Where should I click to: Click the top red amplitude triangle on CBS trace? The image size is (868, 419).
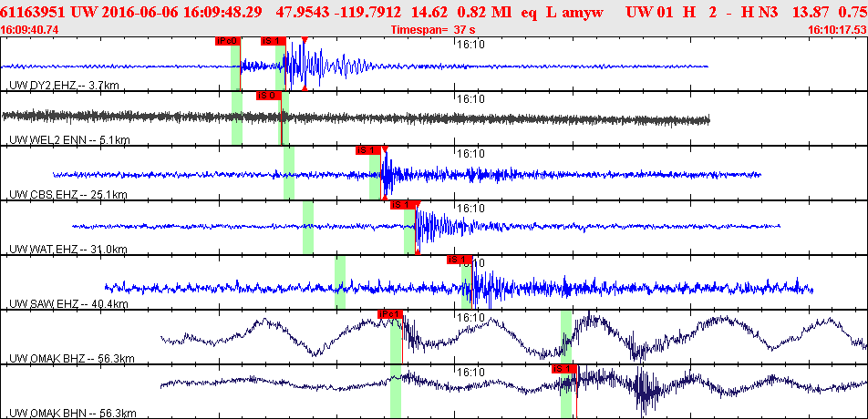385,148
